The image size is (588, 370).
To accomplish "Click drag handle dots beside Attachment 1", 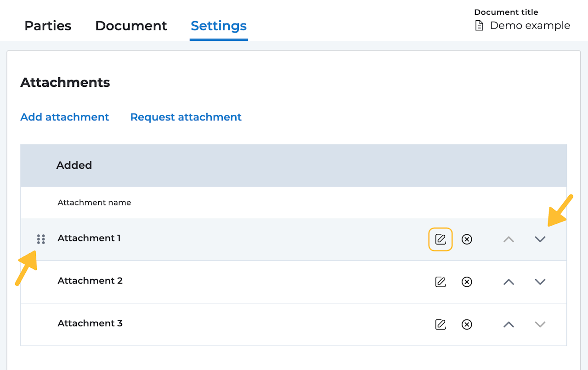I will point(41,239).
